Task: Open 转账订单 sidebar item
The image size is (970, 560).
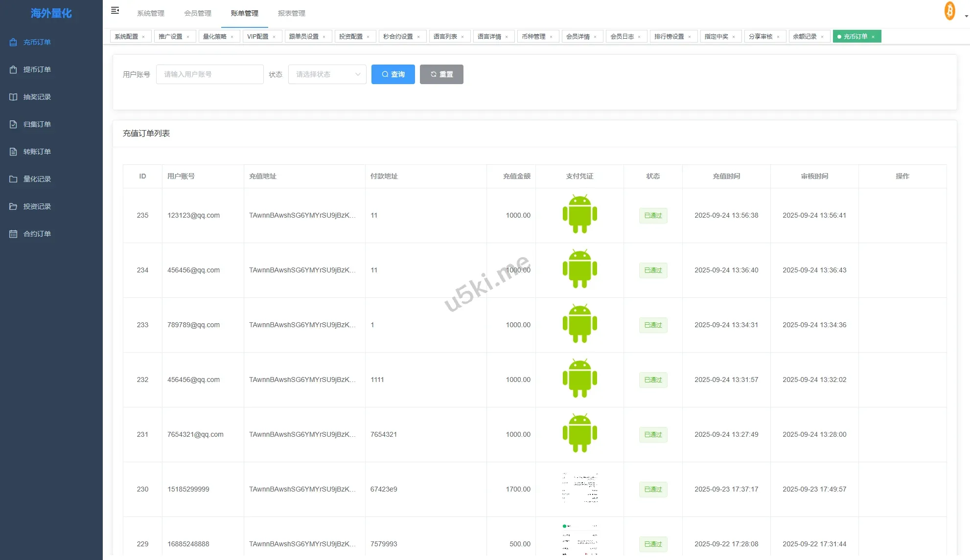Action: [x=37, y=152]
